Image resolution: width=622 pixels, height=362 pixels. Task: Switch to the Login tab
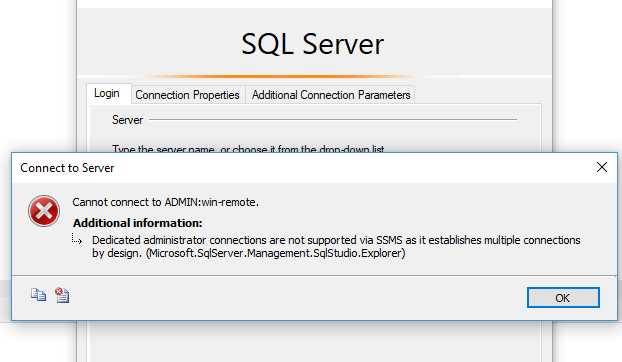107,94
